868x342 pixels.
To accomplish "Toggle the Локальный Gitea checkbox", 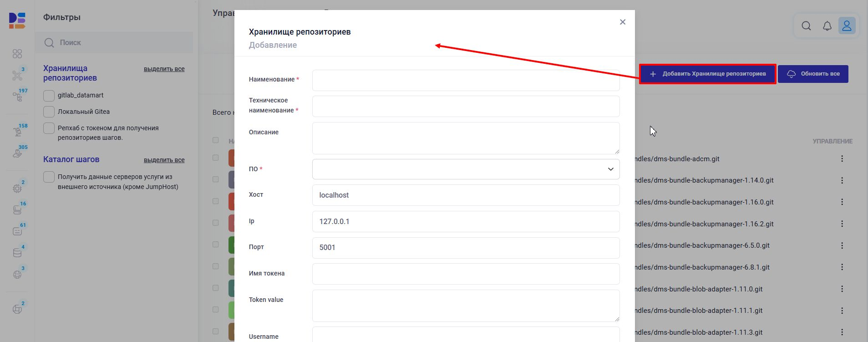I will click(x=49, y=112).
